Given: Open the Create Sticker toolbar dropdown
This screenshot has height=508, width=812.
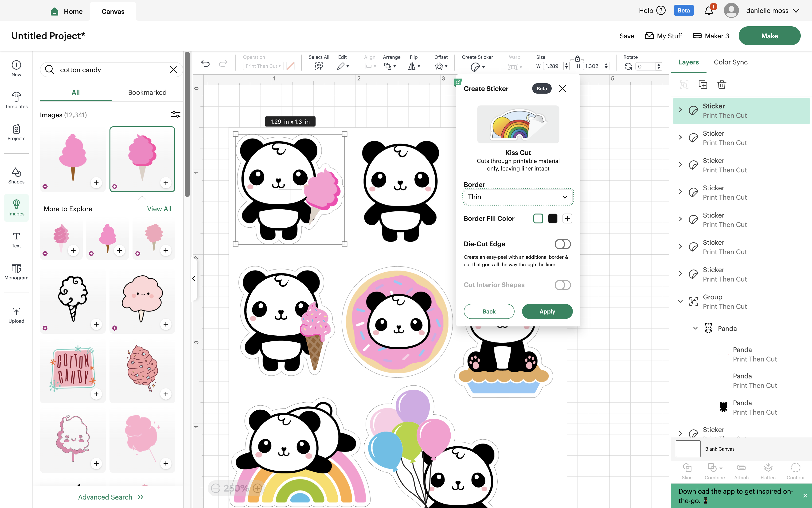Looking at the screenshot, I should (x=478, y=67).
